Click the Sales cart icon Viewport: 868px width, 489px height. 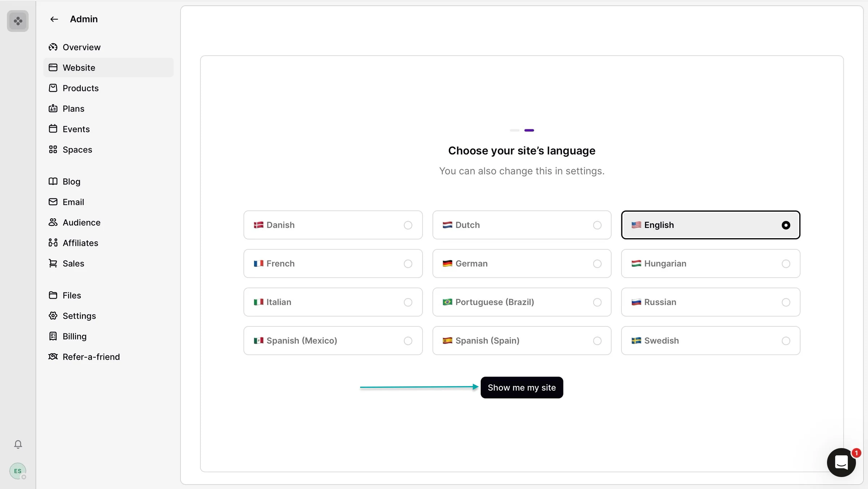point(53,263)
